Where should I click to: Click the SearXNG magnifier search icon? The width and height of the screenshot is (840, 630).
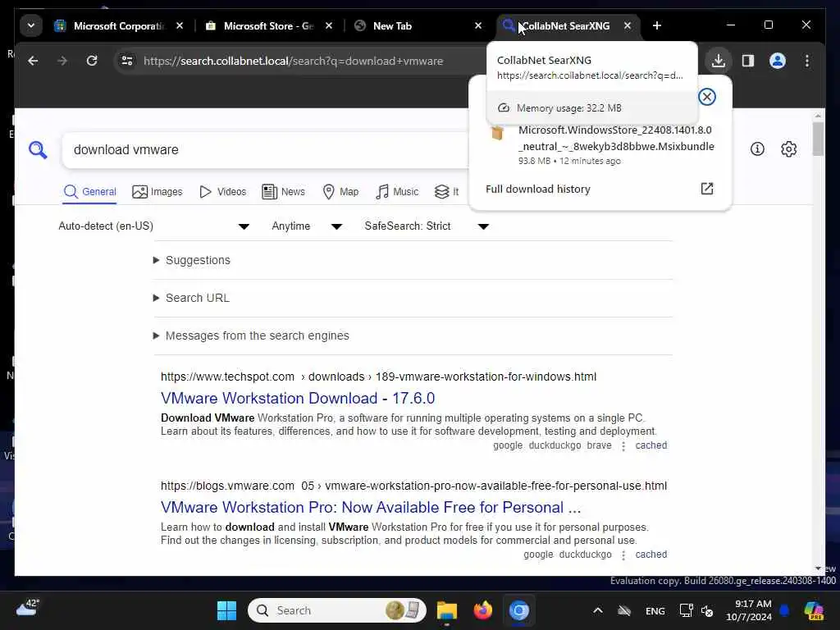coord(38,150)
